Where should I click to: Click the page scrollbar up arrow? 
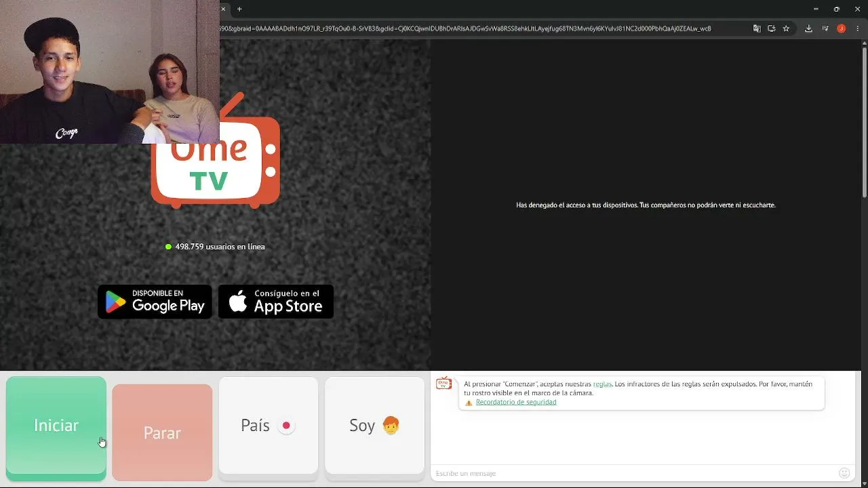coord(865,43)
